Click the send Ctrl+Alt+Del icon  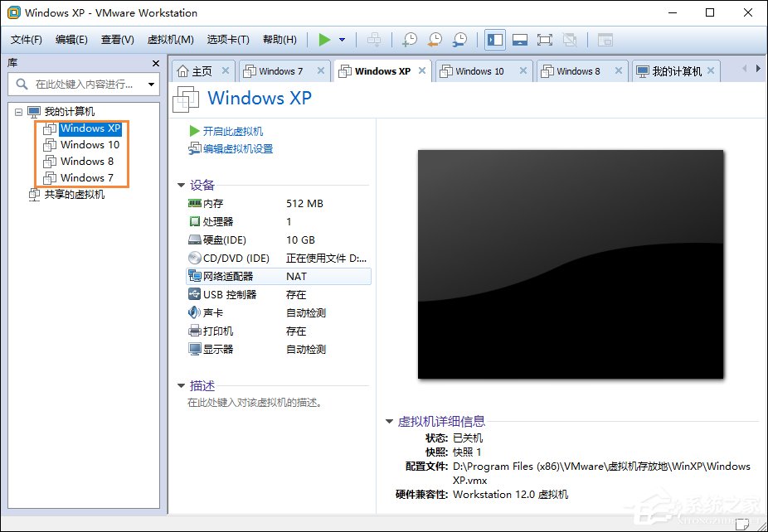(x=373, y=39)
